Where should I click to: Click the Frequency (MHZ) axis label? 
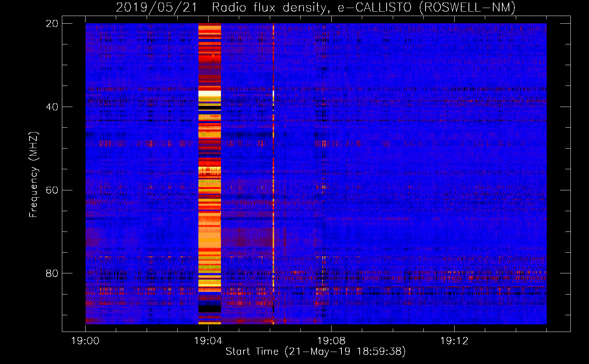(33, 175)
